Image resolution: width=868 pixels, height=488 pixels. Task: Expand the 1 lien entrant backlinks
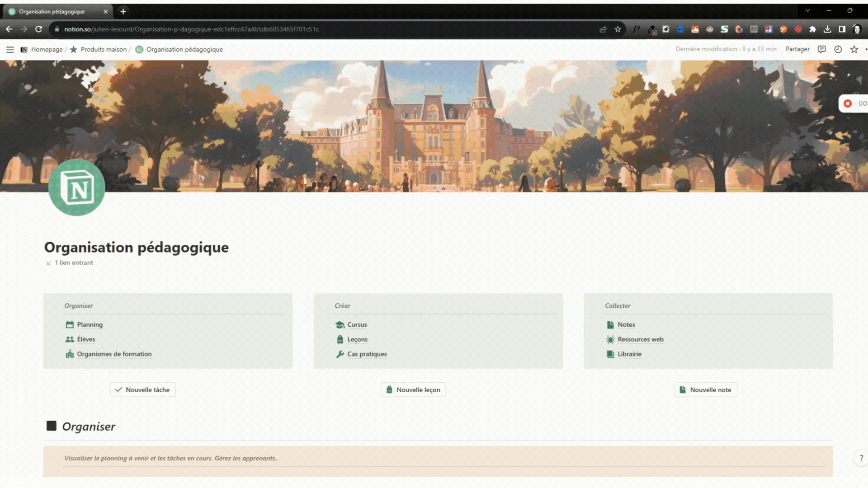pos(74,263)
